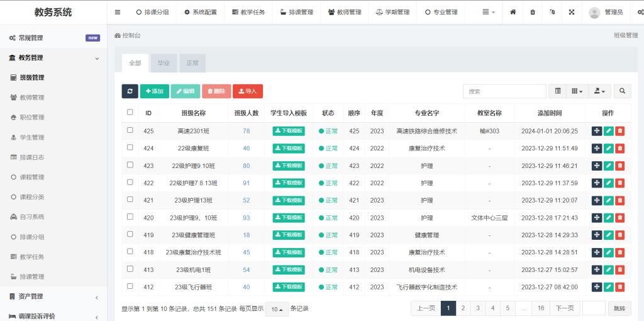
Task: Check the box for row 23级健康管理班
Action: [x=130, y=234]
